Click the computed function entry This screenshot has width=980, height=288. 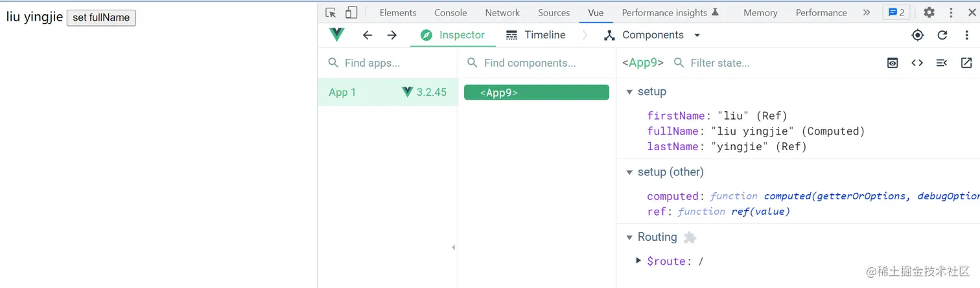tap(813, 196)
